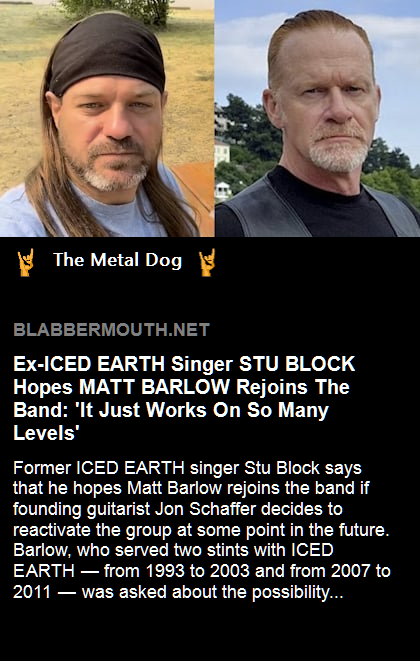Open the photo of the long-haired man with headband
420x661 pixels.
[x=107, y=118]
